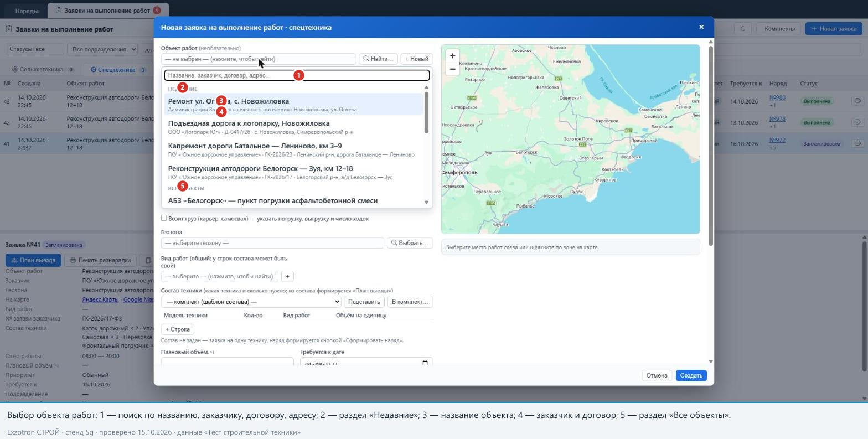
Task: Click 'В комплект…' button
Action: (x=410, y=302)
